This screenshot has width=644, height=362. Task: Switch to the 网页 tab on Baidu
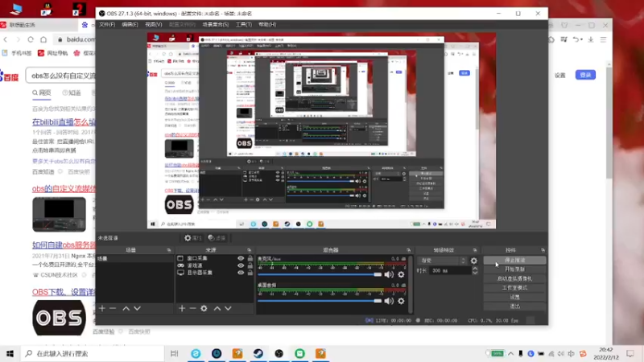pyautogui.click(x=42, y=93)
